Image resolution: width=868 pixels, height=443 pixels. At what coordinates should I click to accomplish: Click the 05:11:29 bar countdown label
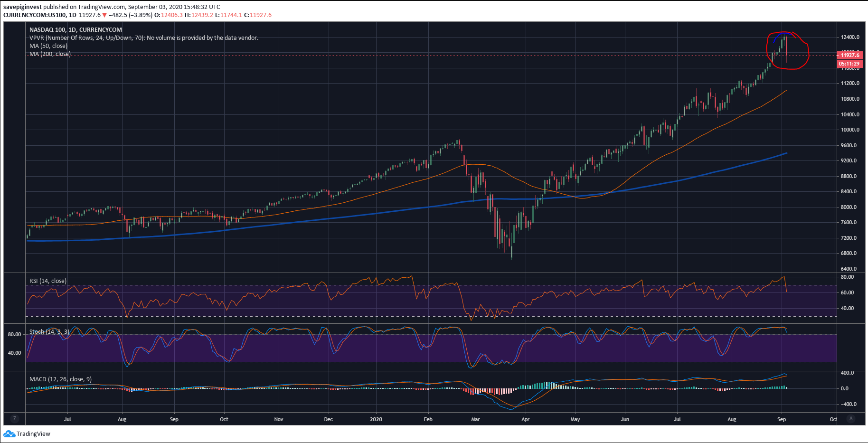click(849, 64)
